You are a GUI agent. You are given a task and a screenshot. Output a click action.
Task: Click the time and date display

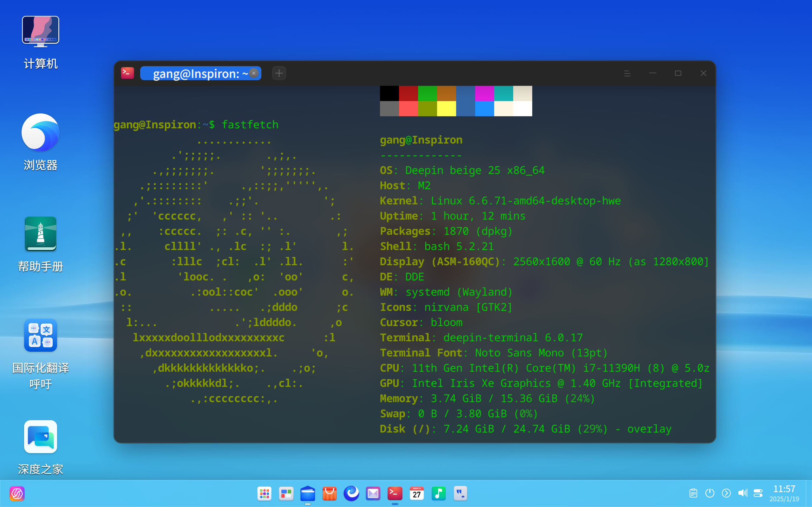click(x=784, y=493)
